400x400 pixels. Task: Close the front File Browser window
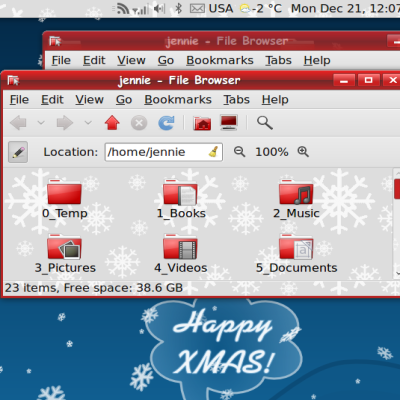click(392, 80)
